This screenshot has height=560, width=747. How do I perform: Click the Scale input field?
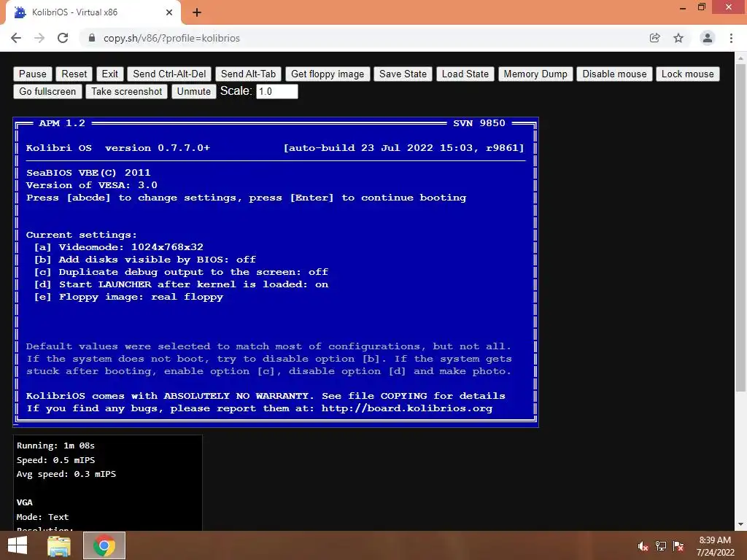click(277, 91)
